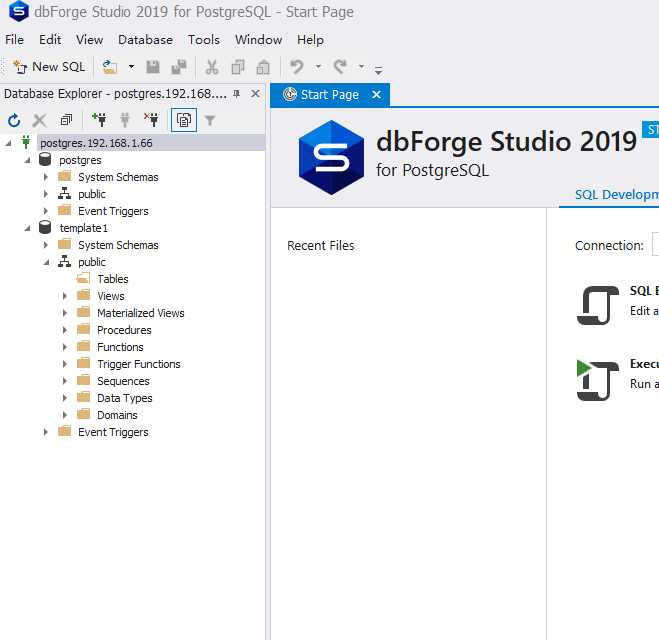Toggle the highlighted show databases button
The width and height of the screenshot is (659, 640).
pos(184,120)
